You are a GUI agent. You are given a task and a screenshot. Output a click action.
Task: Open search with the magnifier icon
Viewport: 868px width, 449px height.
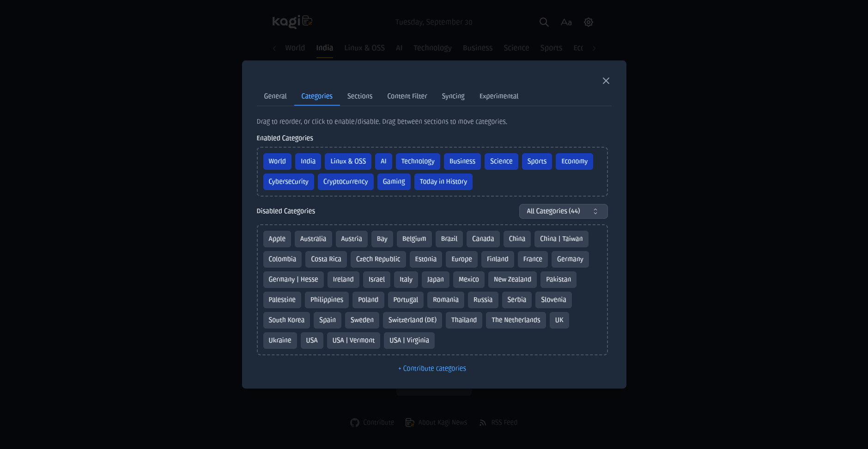(544, 22)
